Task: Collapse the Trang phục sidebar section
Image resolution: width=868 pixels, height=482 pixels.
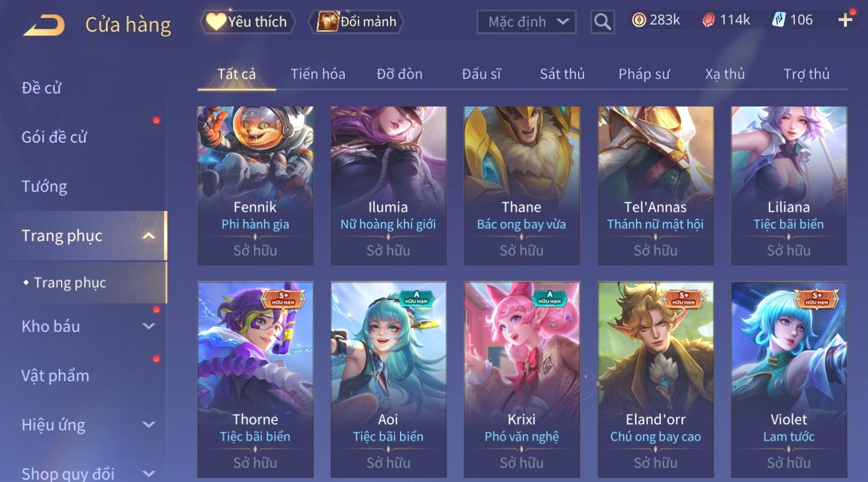Action: coord(149,236)
